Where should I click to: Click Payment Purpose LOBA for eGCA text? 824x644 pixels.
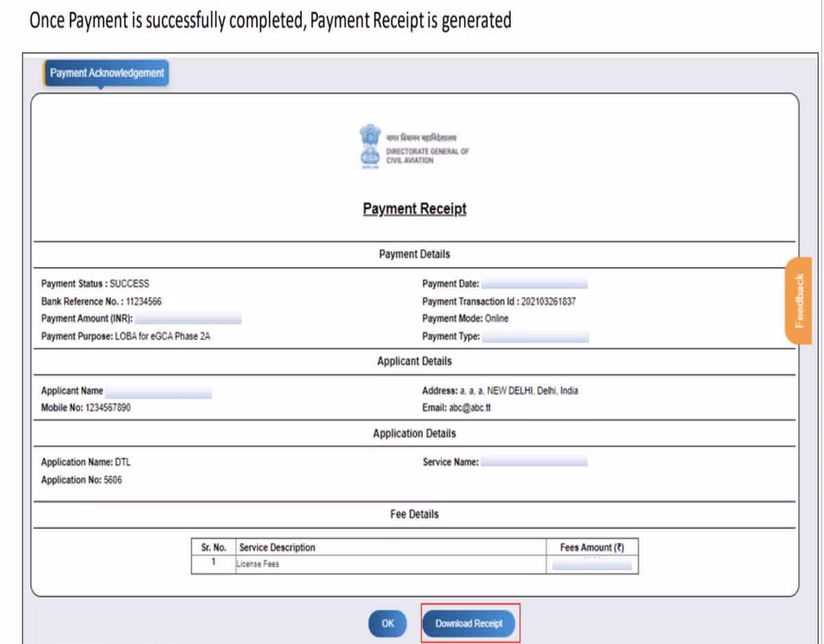(126, 336)
